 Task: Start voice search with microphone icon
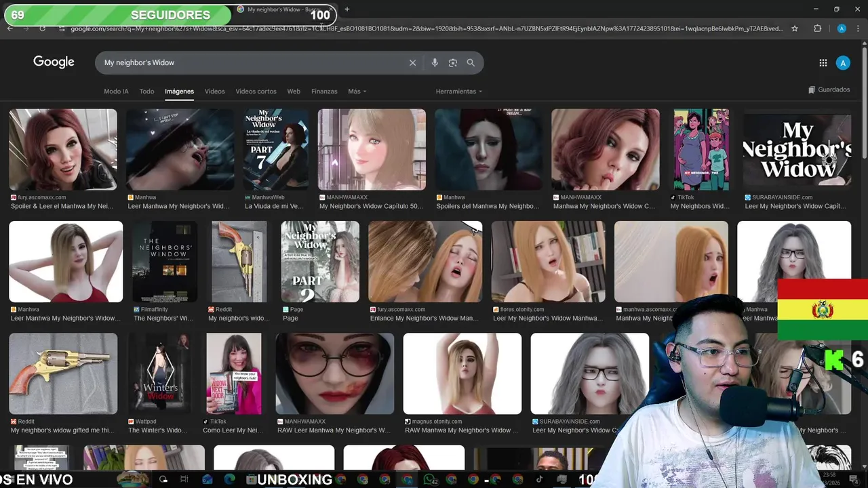(x=435, y=62)
